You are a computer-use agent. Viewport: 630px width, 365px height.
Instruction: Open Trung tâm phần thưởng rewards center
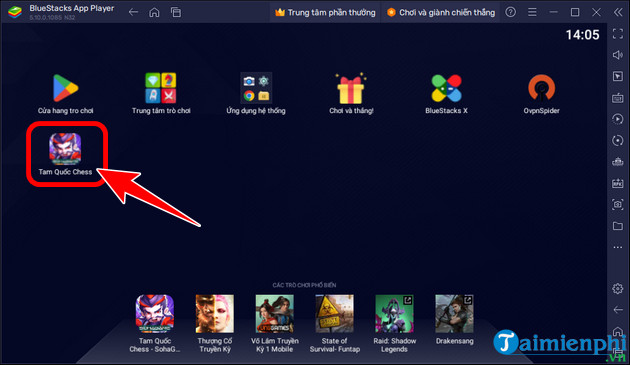[x=325, y=12]
